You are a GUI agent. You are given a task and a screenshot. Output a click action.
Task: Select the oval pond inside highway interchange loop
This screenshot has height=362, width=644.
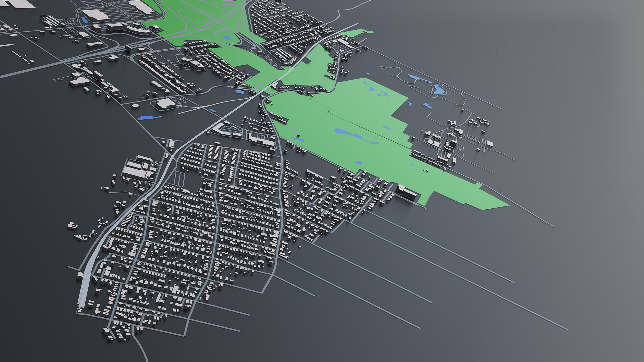[227, 38]
